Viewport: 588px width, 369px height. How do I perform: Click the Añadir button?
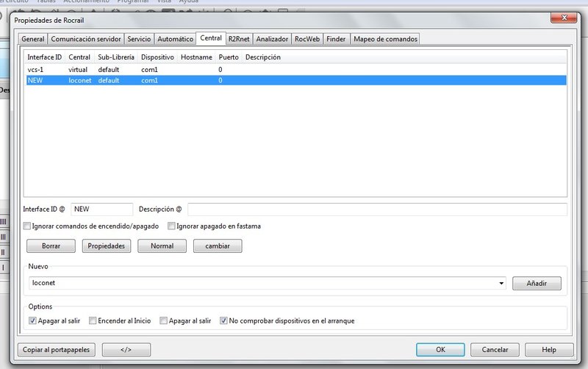click(x=537, y=284)
